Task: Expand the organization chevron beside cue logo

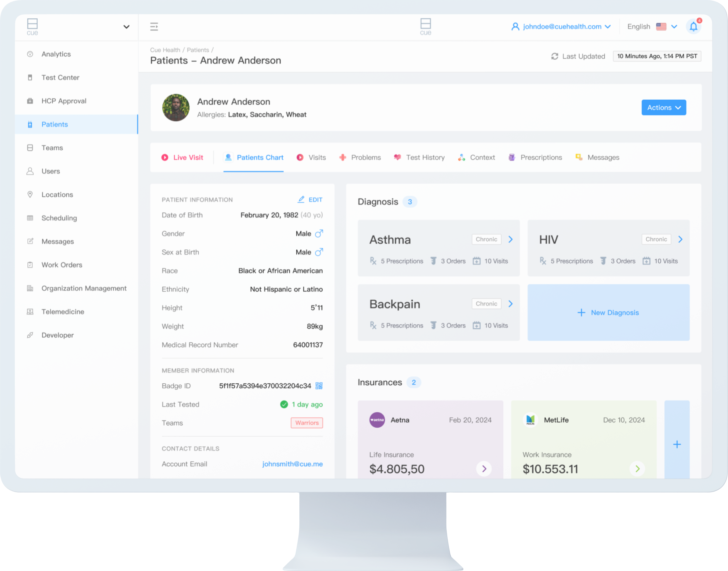Action: pyautogui.click(x=126, y=27)
